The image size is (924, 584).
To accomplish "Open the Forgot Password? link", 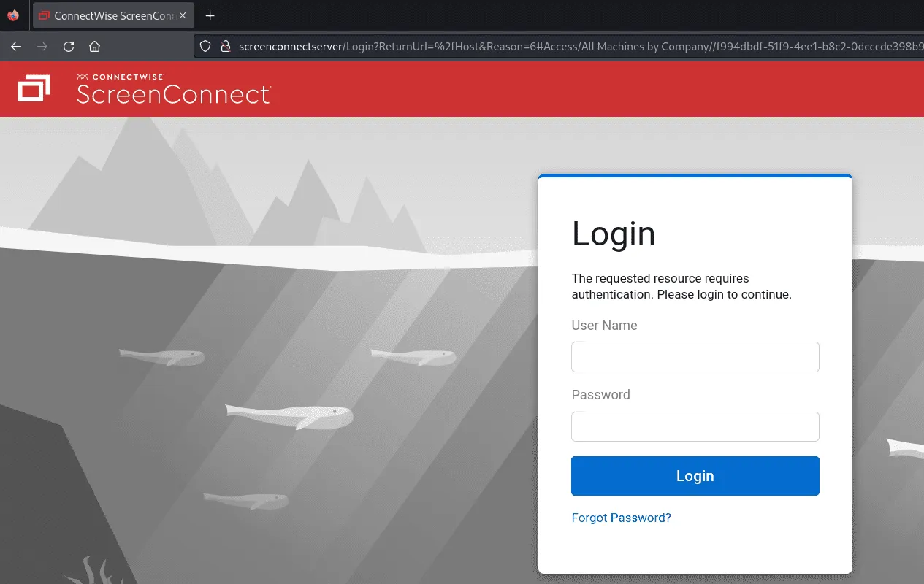I will tap(621, 518).
